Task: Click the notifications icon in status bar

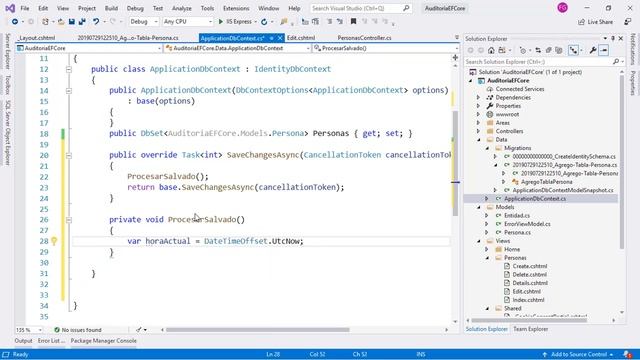Action: click(x=628, y=354)
